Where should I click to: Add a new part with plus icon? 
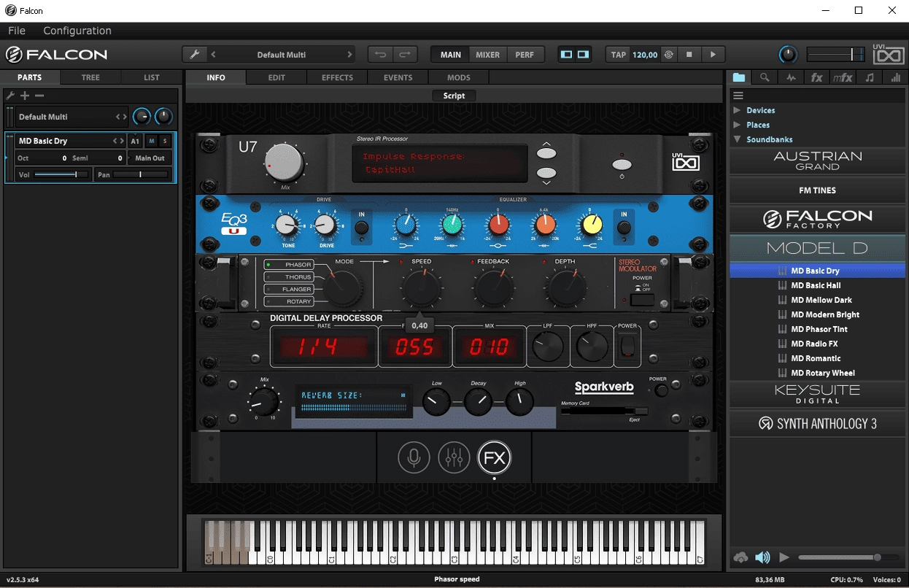click(x=25, y=96)
